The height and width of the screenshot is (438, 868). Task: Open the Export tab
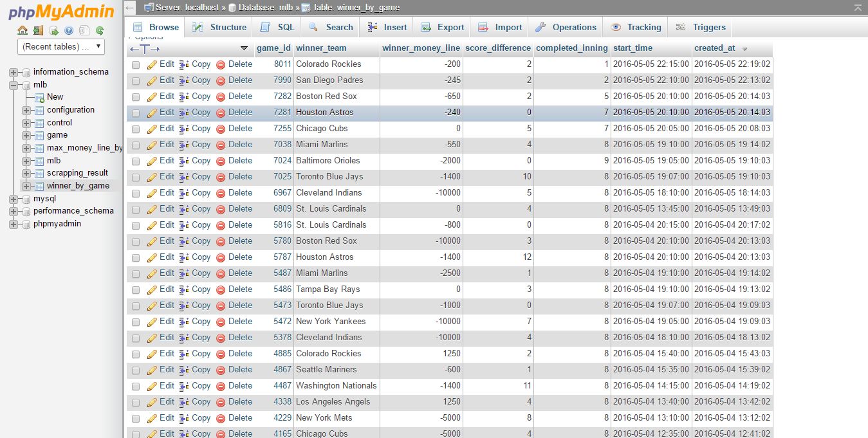443,27
